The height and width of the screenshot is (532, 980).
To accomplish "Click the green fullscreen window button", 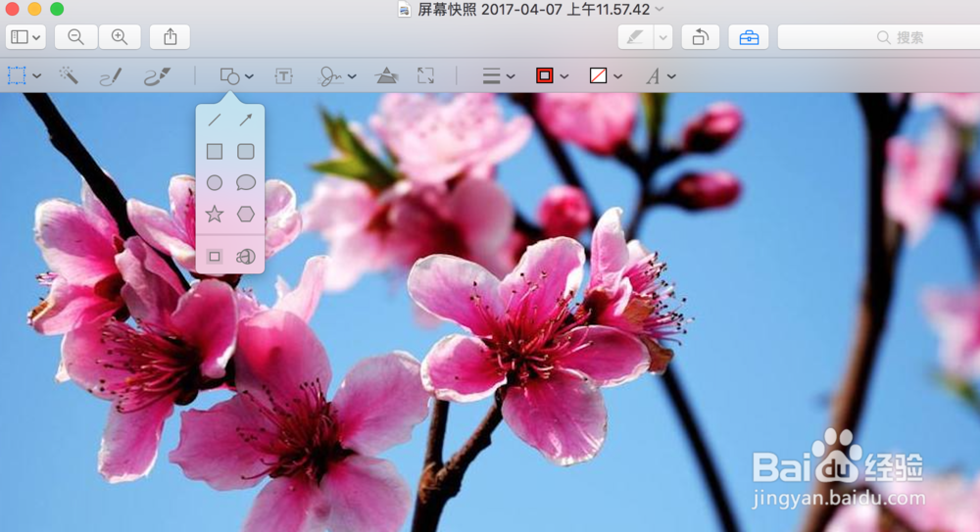I will pos(57,9).
